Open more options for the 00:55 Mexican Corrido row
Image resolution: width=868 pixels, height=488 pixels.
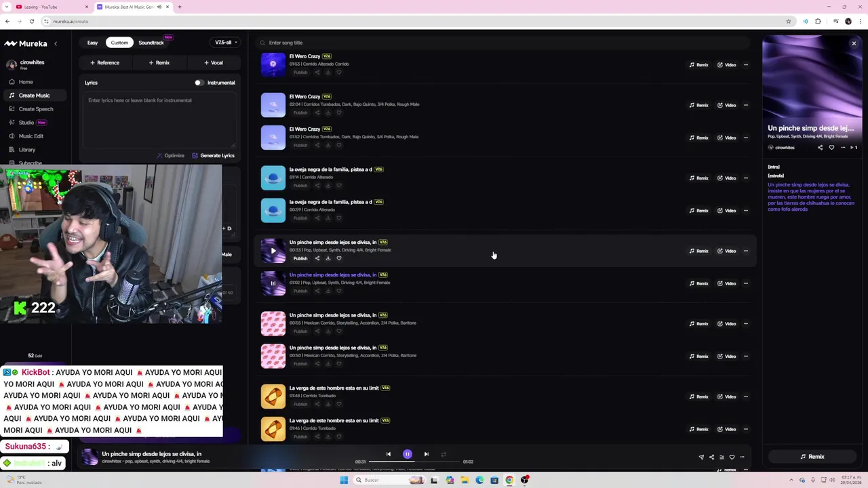pos(746,324)
